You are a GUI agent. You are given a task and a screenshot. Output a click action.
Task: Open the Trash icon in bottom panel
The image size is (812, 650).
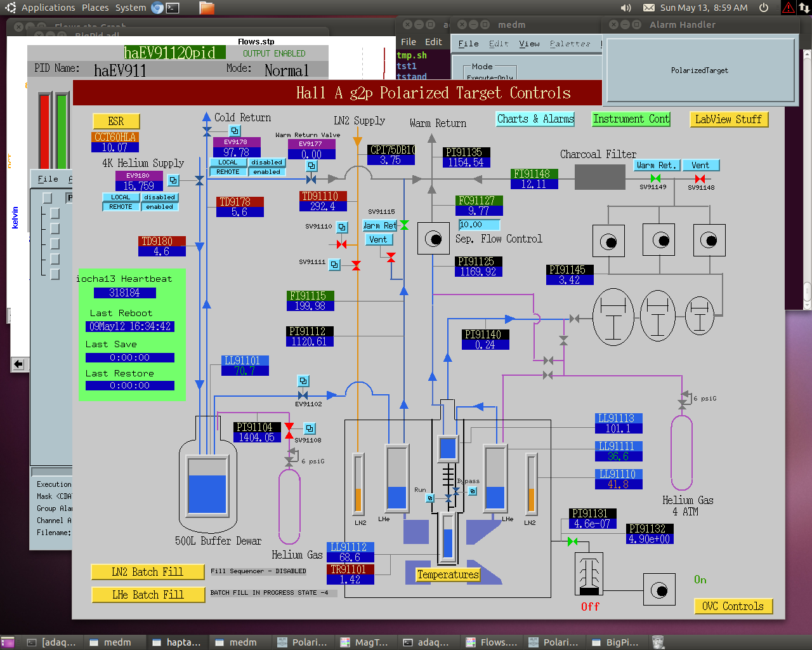click(x=658, y=642)
